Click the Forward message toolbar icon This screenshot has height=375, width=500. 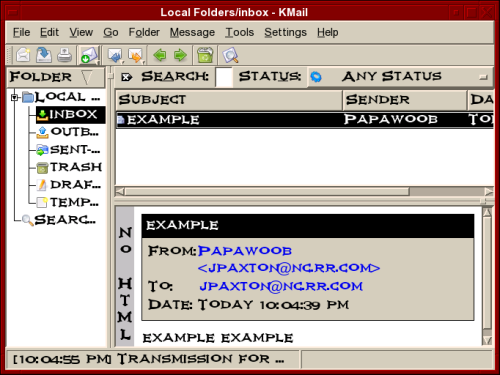point(135,55)
